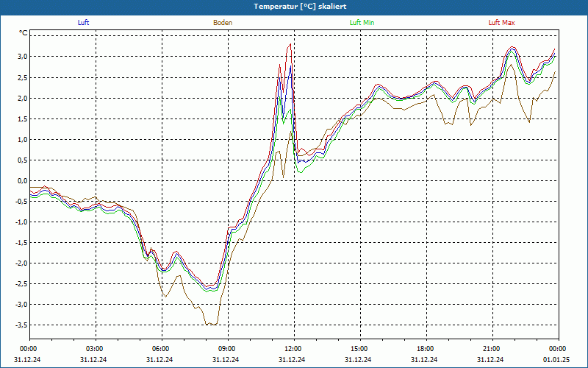
Task: Click the '-1,0' y-axis value
Action: point(22,222)
